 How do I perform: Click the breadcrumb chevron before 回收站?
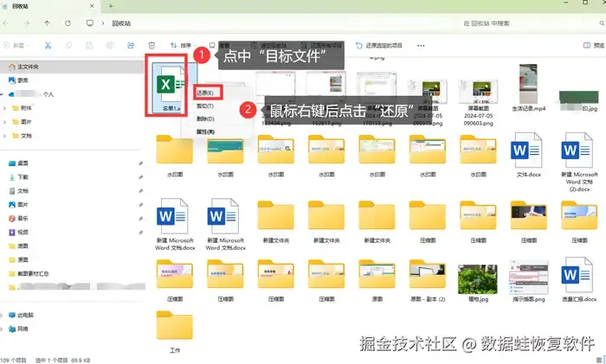point(103,23)
